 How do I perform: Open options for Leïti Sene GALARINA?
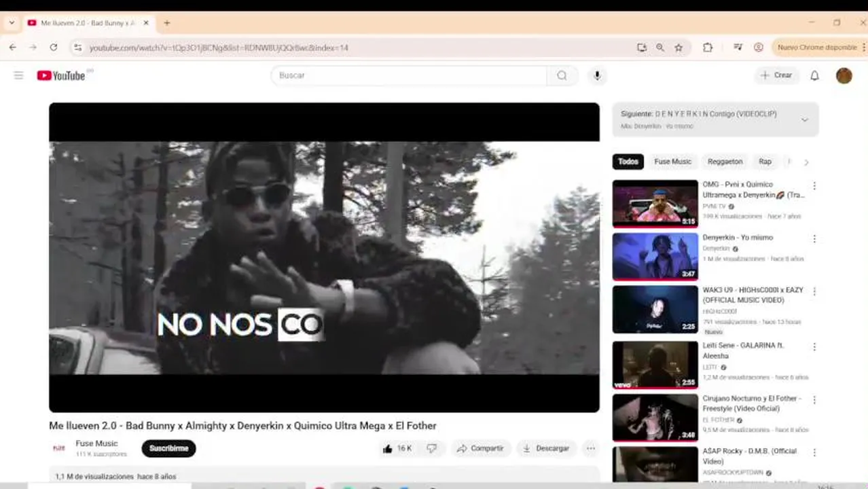coord(814,347)
